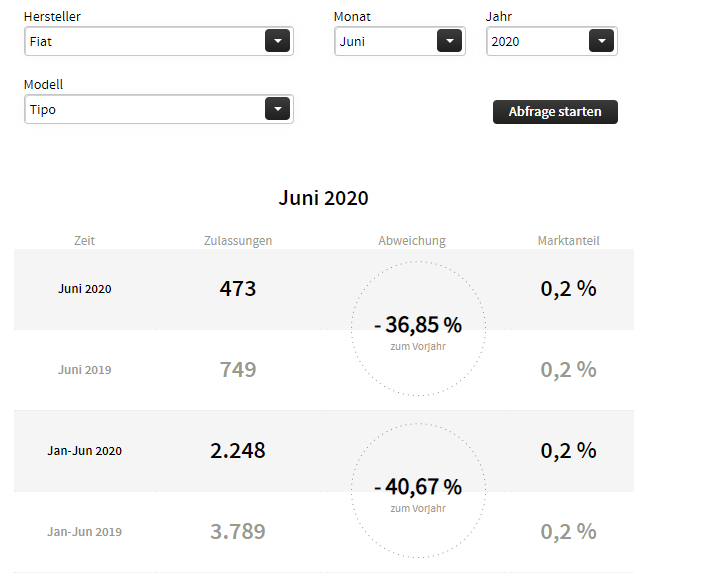Click the -40,67 % deviation circle
This screenshot has width=708, height=573.
418,491
